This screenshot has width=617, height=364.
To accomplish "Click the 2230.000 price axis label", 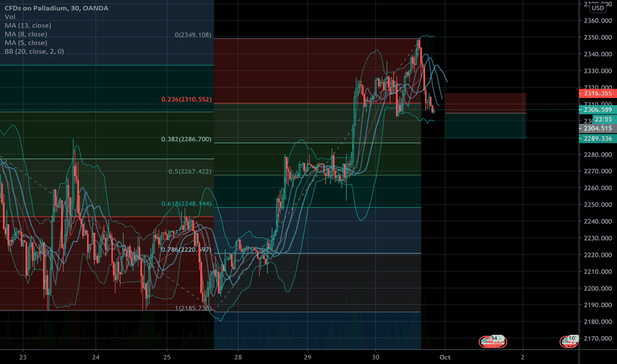I will pyautogui.click(x=598, y=238).
